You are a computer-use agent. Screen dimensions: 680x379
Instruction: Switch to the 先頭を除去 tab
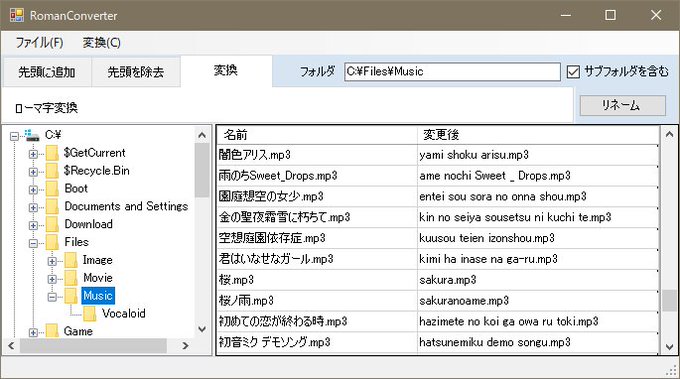pyautogui.click(x=136, y=72)
